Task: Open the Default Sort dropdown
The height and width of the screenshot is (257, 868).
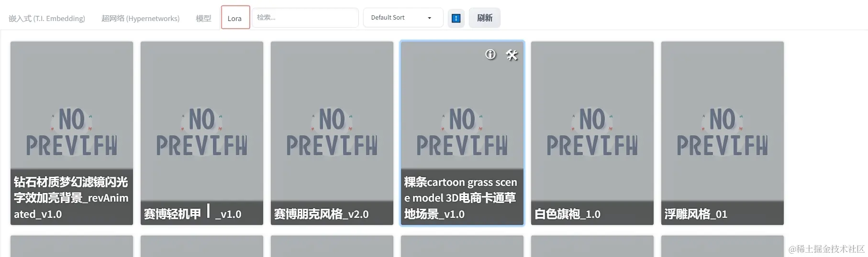Action: tap(403, 18)
